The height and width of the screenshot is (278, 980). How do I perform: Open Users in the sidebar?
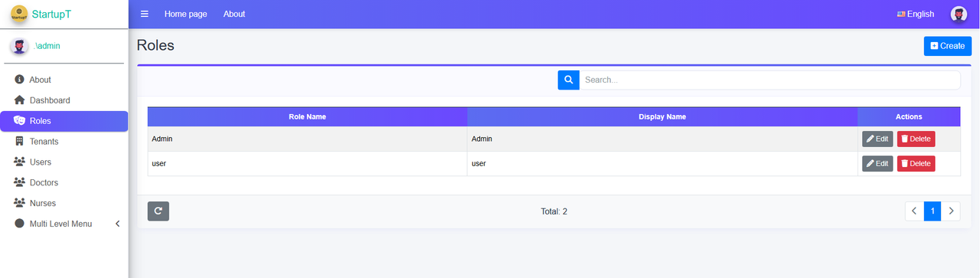64,162
